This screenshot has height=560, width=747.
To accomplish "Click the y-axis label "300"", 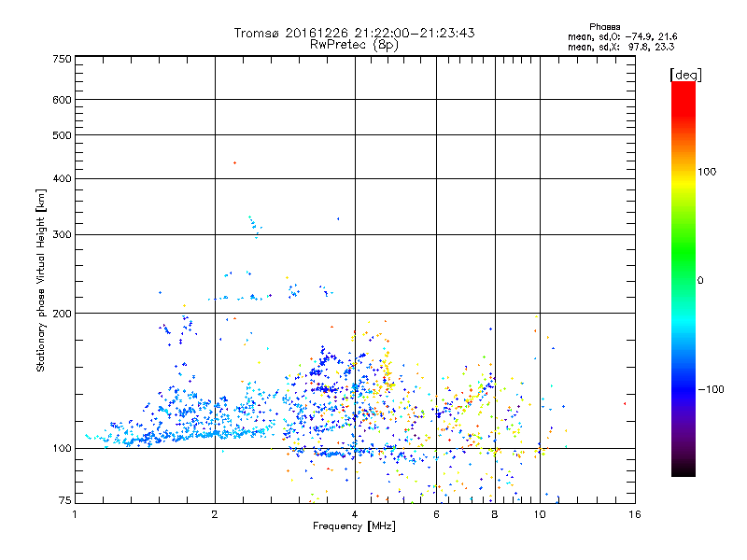I will pos(62,235).
